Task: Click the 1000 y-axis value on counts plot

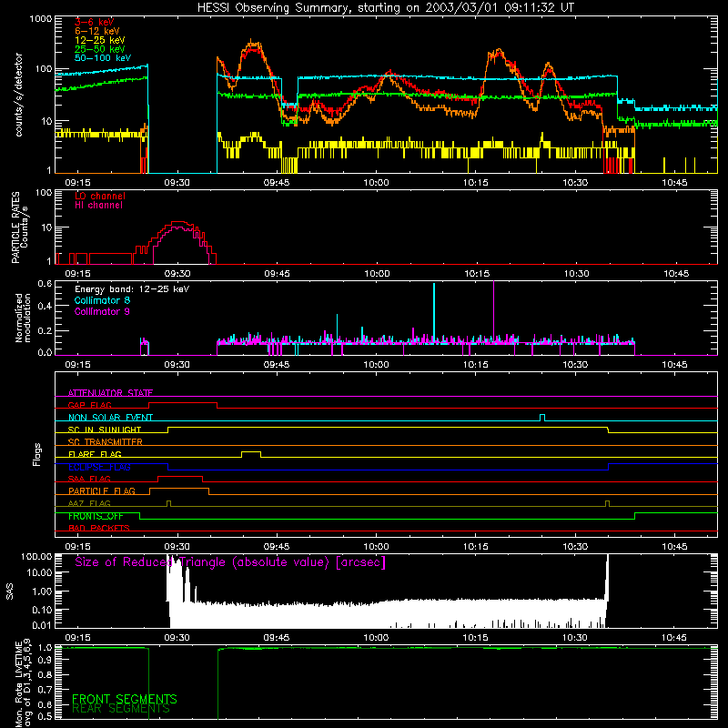Action: [x=40, y=19]
